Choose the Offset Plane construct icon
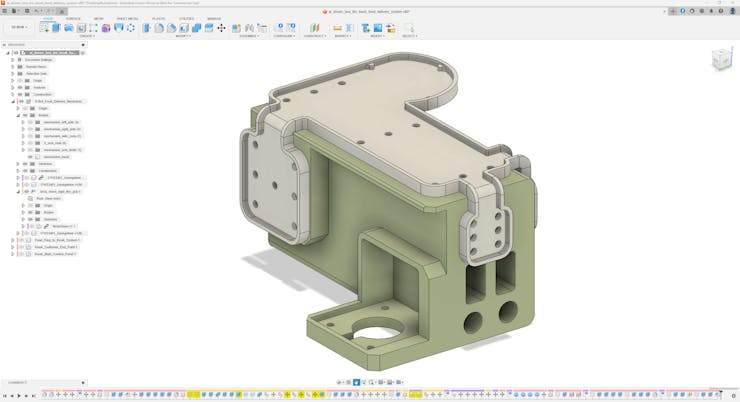The image size is (740, 402). (314, 28)
